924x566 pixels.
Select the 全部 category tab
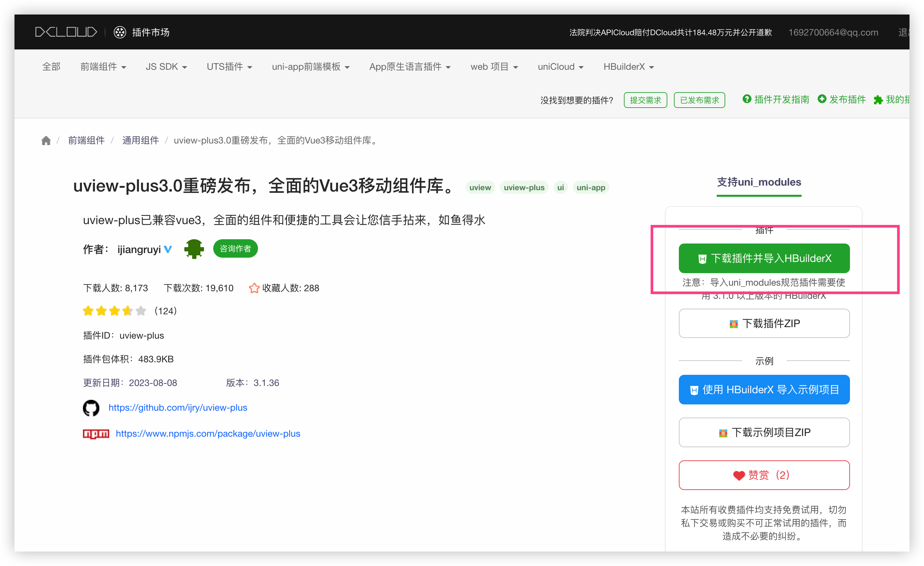click(51, 67)
